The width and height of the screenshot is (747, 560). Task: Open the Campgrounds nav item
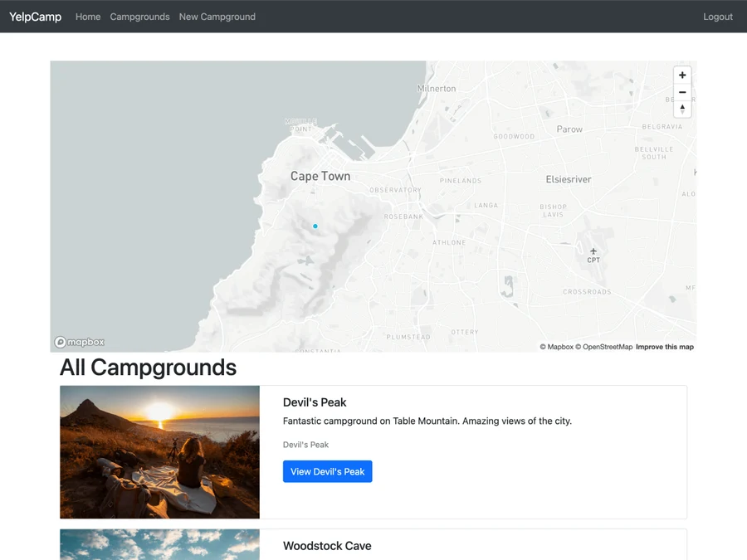[x=139, y=17]
